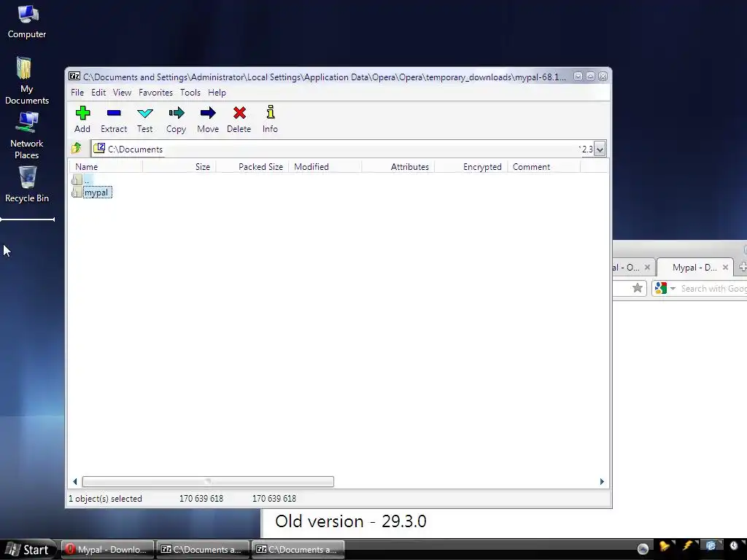Click the clock tray icon
The width and height of the screenshot is (747, 560).
734,545
